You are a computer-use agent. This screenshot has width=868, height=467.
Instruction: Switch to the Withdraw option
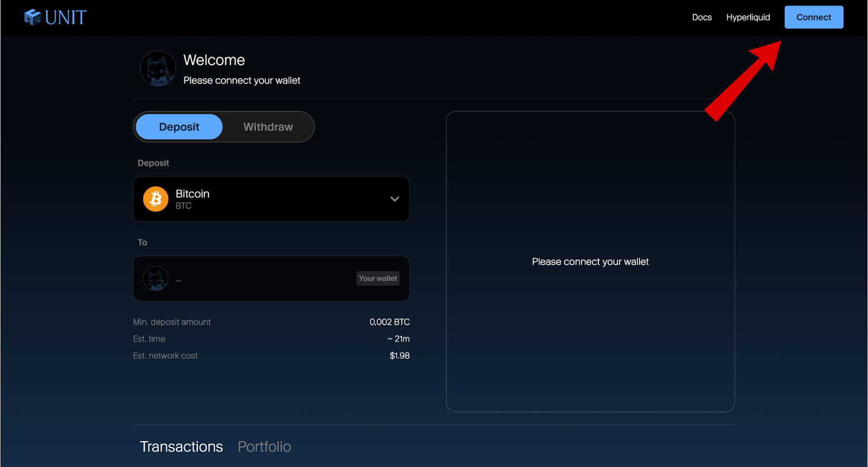(268, 127)
